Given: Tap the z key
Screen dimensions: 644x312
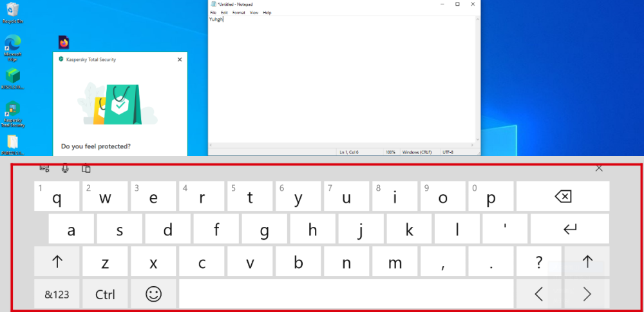Looking at the screenshot, I should [x=105, y=261].
